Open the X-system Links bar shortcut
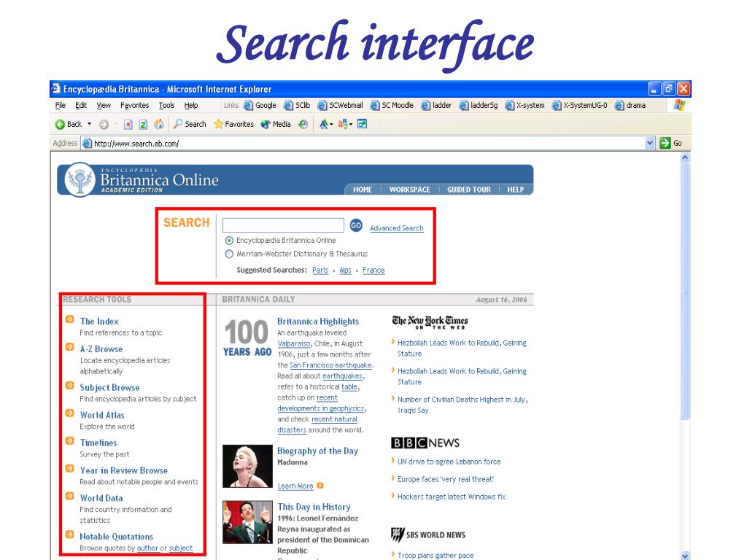This screenshot has height=560, width=747. pyautogui.click(x=525, y=105)
